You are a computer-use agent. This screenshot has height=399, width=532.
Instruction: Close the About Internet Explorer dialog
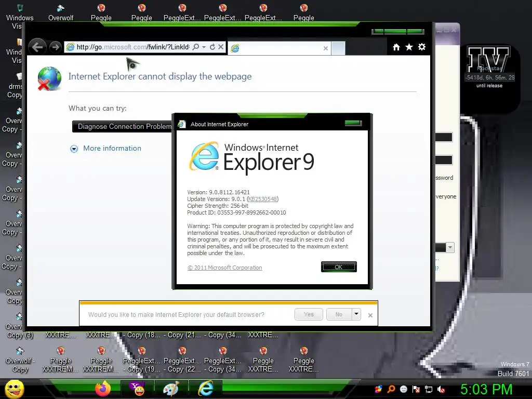[353, 123]
